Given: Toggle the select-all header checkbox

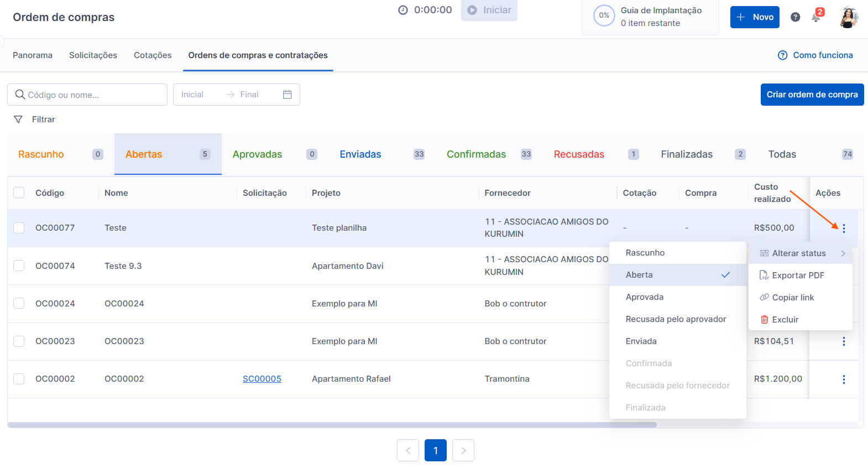Looking at the screenshot, I should (x=19, y=193).
